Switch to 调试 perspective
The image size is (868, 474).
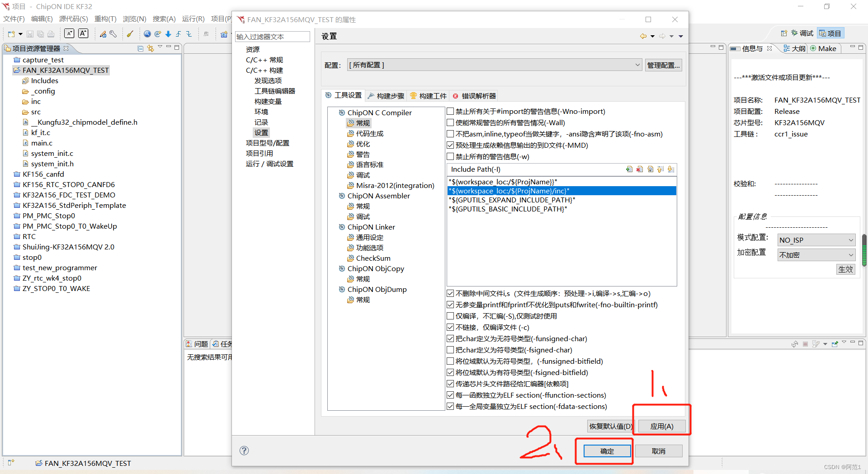pos(802,33)
